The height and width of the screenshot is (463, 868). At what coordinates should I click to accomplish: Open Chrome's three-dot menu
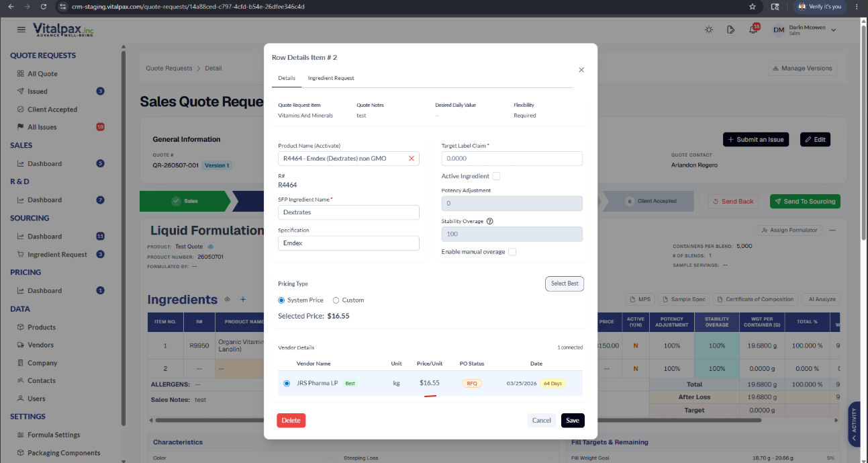[x=857, y=7]
